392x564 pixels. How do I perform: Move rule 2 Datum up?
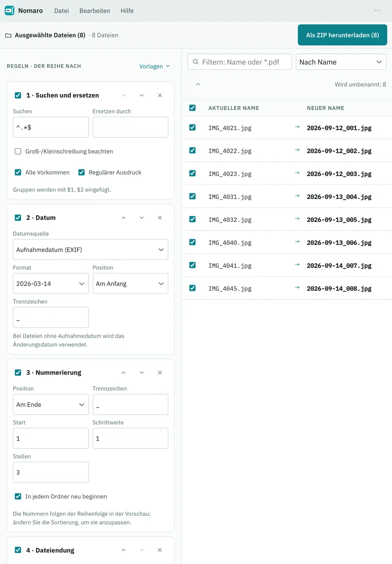pos(123,218)
